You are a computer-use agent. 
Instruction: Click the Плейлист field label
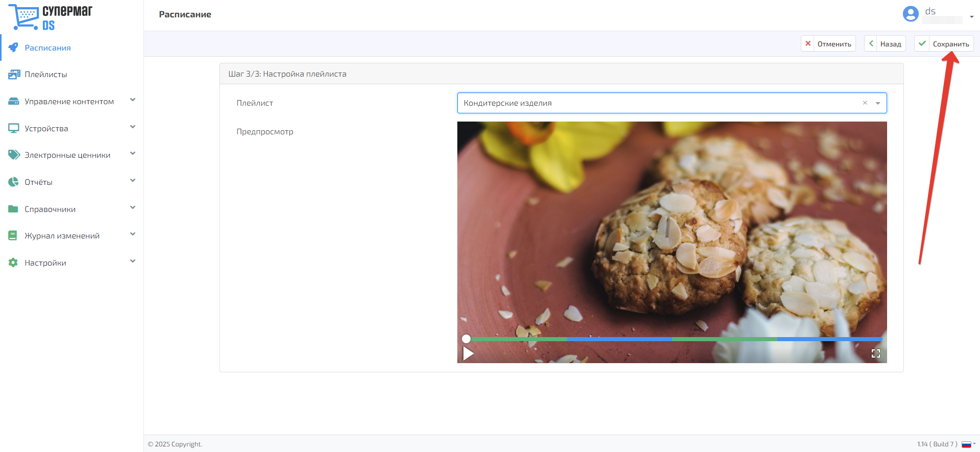click(255, 103)
